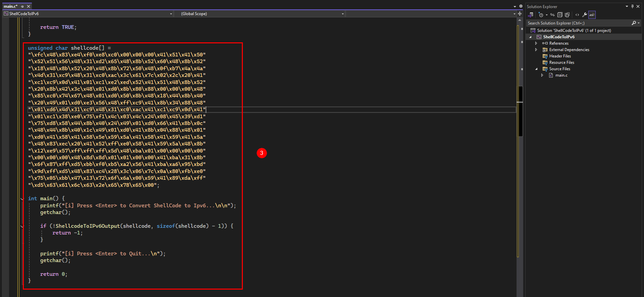Click the scrollbar up arrow in the editor
644x297 pixels.
pyautogui.click(x=520, y=20)
